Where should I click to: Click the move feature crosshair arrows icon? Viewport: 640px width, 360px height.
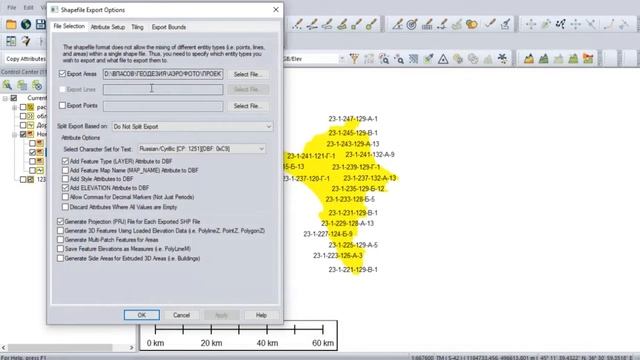[531, 24]
